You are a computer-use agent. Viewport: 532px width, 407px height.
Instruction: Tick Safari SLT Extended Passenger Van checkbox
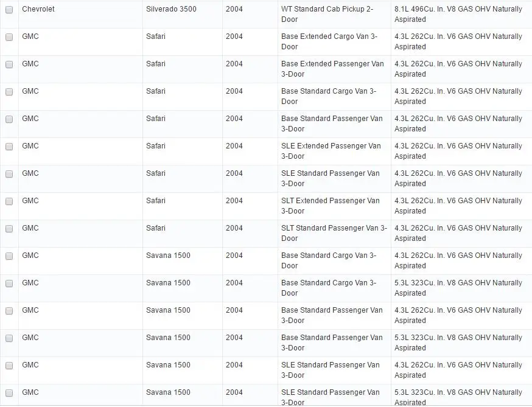click(x=9, y=201)
